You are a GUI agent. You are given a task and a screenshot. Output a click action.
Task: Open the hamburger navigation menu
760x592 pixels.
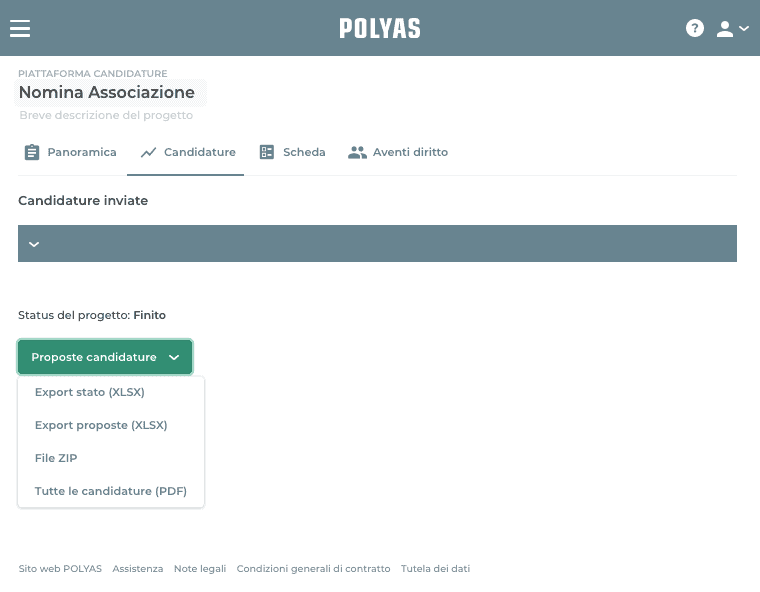pos(20,28)
